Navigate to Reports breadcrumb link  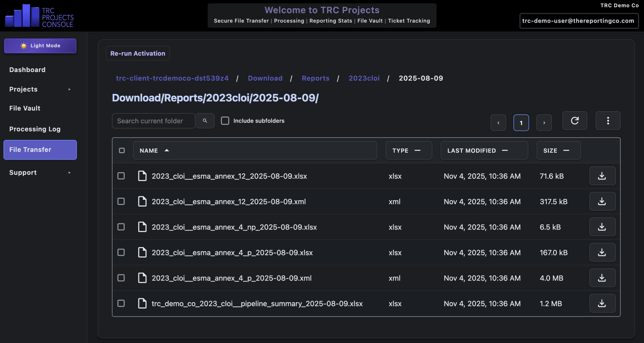pyautogui.click(x=315, y=78)
